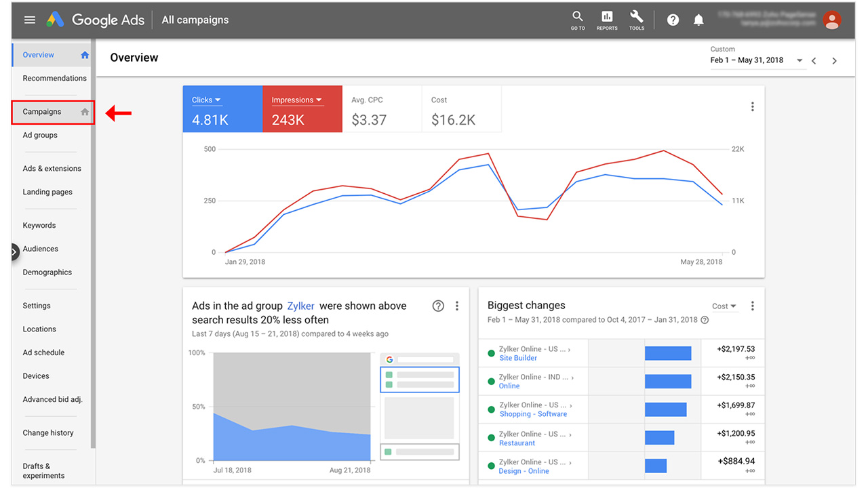This screenshot has width=868, height=488.
Task: Go to the next date period
Action: tap(834, 61)
